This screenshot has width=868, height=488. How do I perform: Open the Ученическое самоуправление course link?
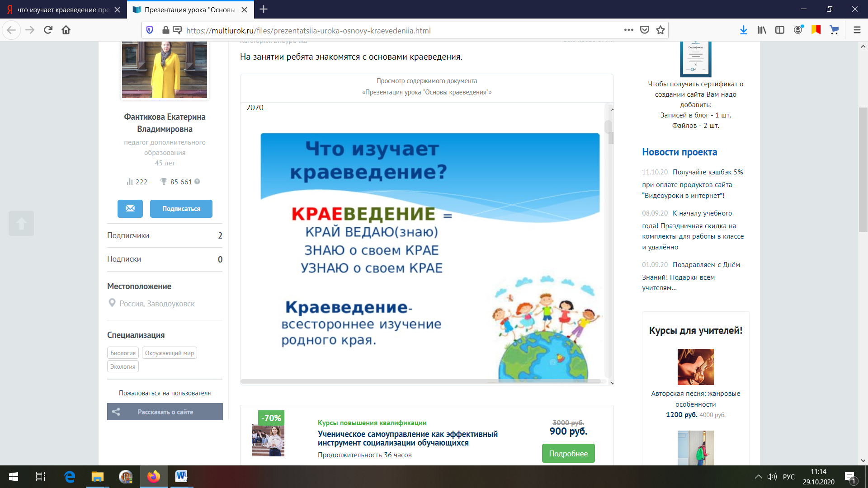pos(407,438)
